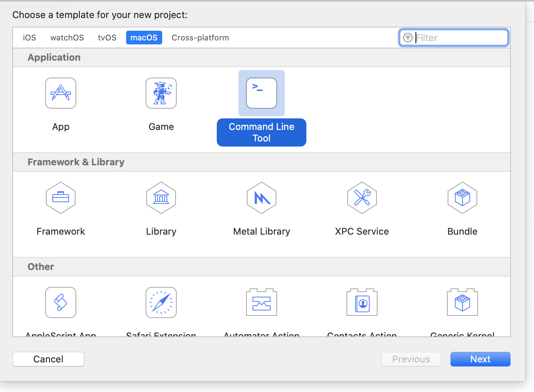Select the AppleScript App template icon
Viewport: 534px width, 392px height.
click(x=61, y=302)
